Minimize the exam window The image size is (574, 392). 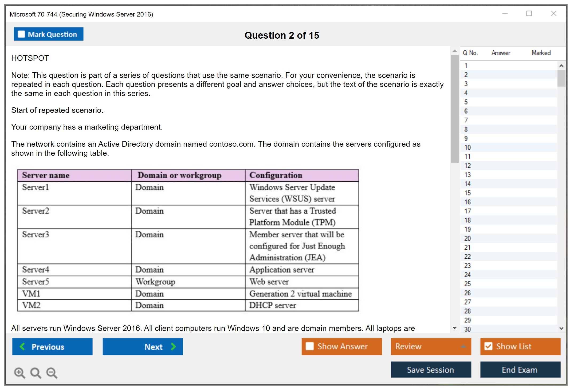click(x=505, y=14)
